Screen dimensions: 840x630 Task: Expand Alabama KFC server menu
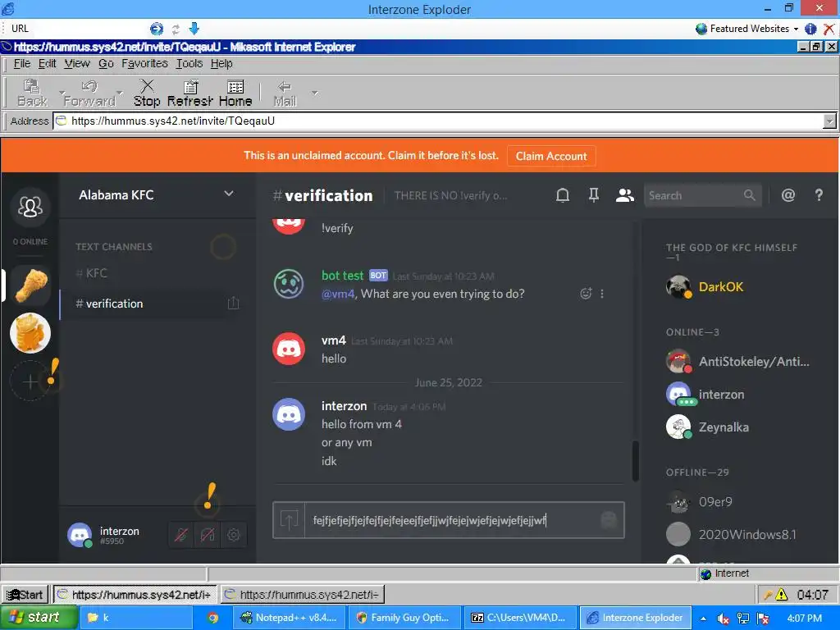click(x=229, y=194)
